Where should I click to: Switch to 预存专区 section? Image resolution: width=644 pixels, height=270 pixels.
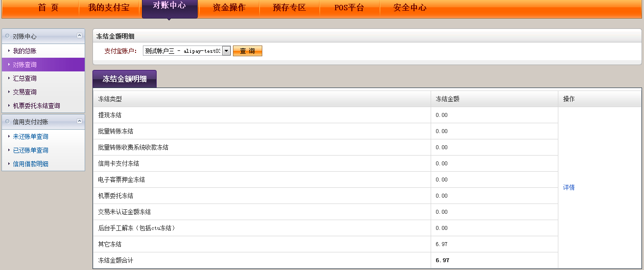[x=289, y=8]
